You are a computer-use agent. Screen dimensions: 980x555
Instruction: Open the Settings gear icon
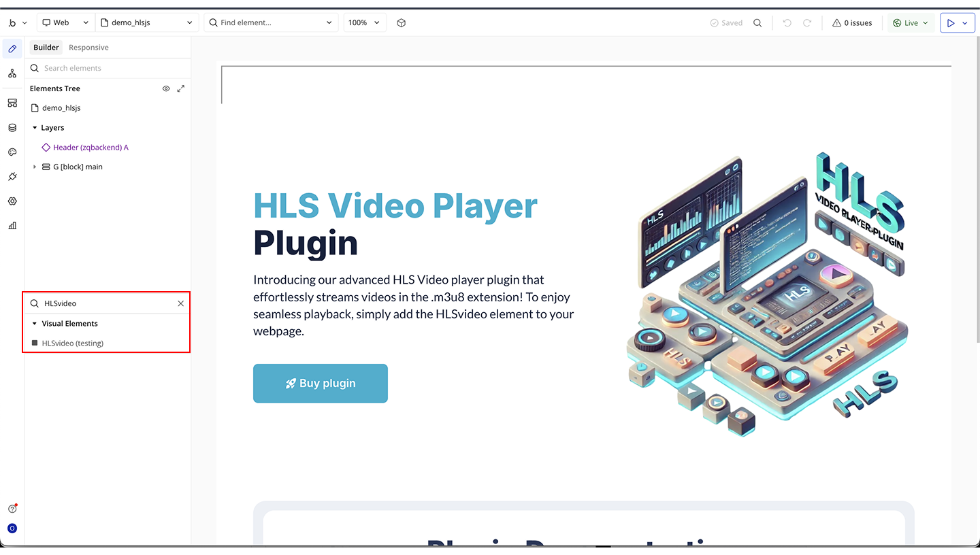(x=12, y=201)
